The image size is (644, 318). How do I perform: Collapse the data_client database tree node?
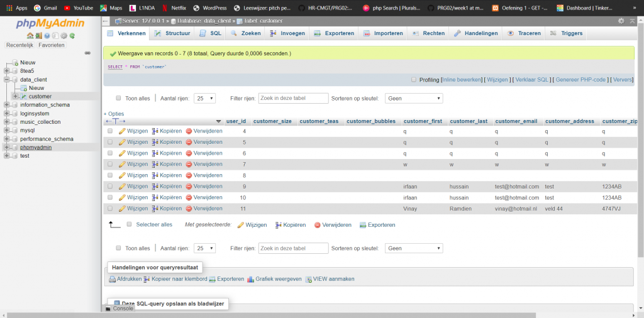tap(6, 80)
